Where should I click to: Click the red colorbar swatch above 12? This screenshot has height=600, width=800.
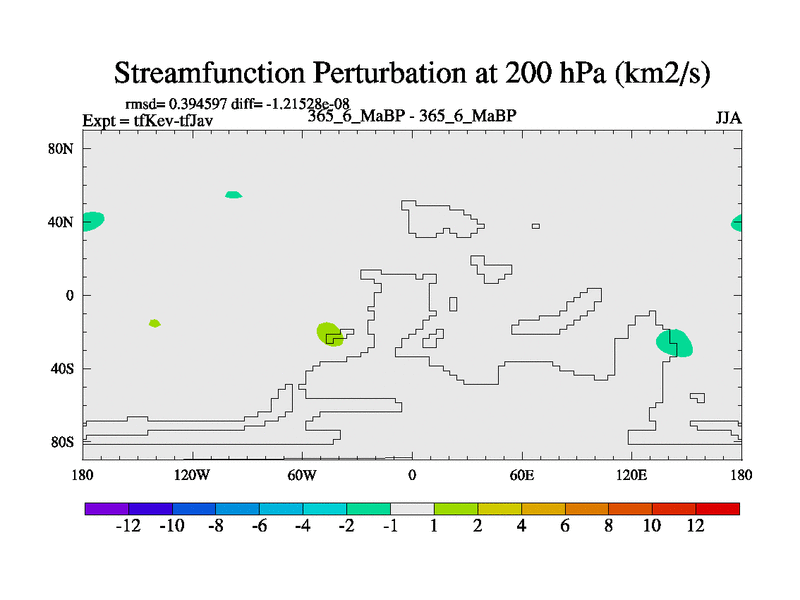717,509
